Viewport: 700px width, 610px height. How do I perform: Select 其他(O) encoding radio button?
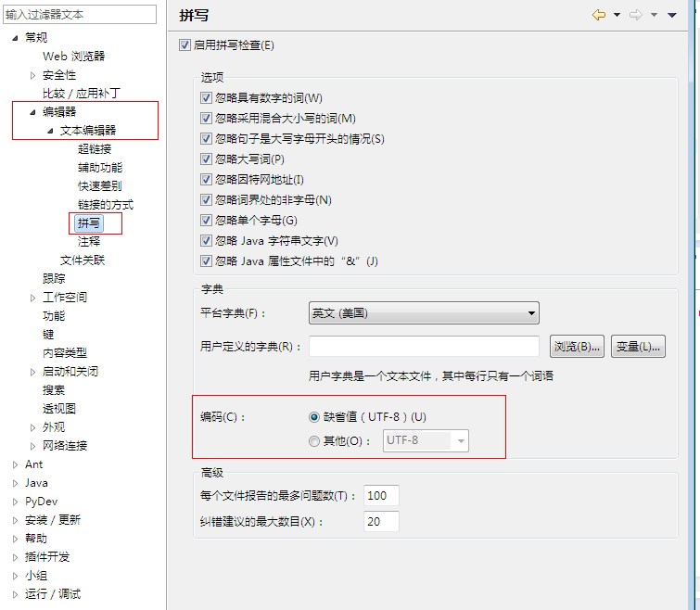pos(314,441)
